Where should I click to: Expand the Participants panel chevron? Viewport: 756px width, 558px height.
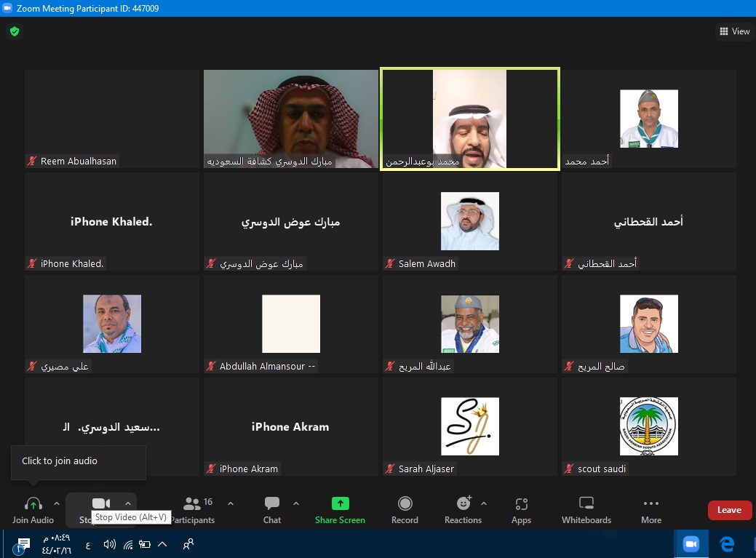pyautogui.click(x=231, y=503)
